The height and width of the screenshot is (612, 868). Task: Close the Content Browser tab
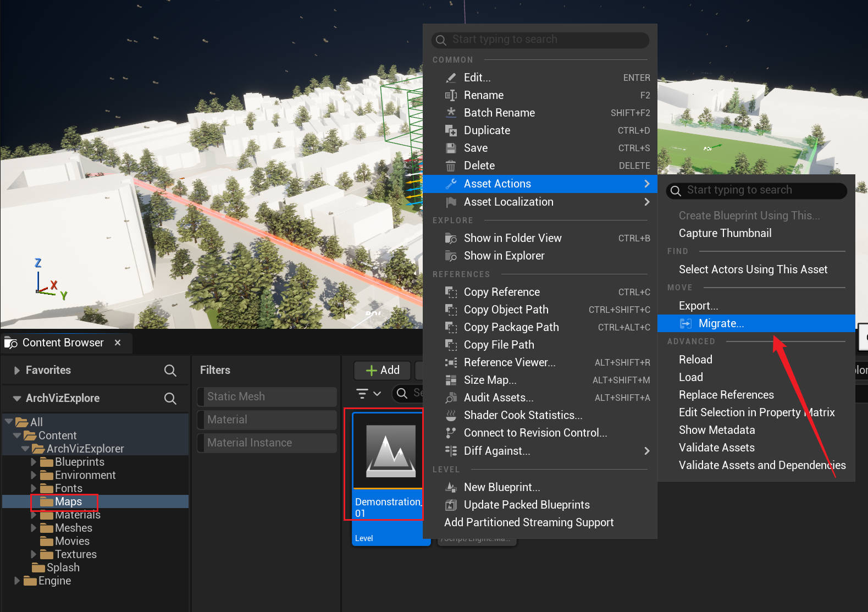click(118, 343)
